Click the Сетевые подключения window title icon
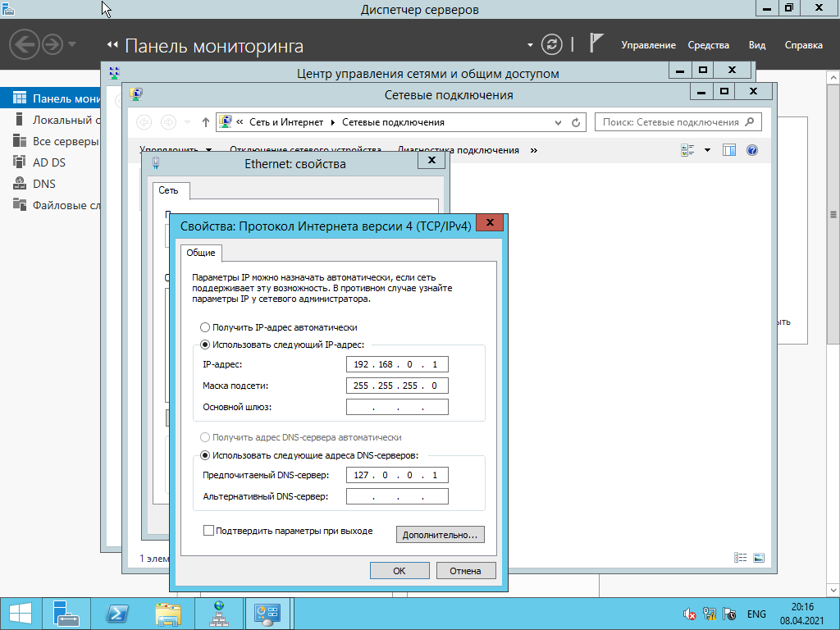The height and width of the screenshot is (630, 840). click(x=136, y=95)
